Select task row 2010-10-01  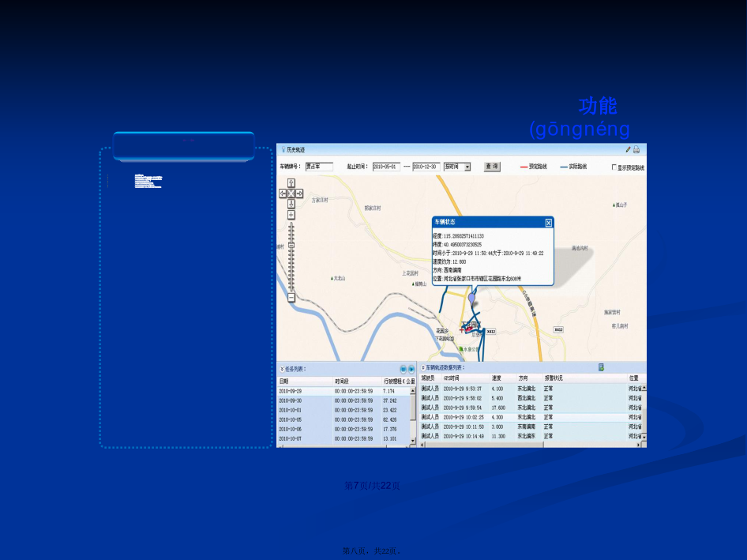pyautogui.click(x=343, y=411)
